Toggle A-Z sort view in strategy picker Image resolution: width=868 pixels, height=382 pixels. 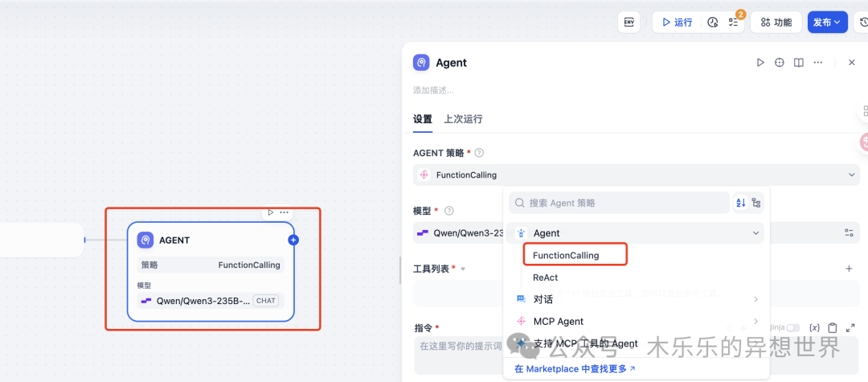[741, 203]
